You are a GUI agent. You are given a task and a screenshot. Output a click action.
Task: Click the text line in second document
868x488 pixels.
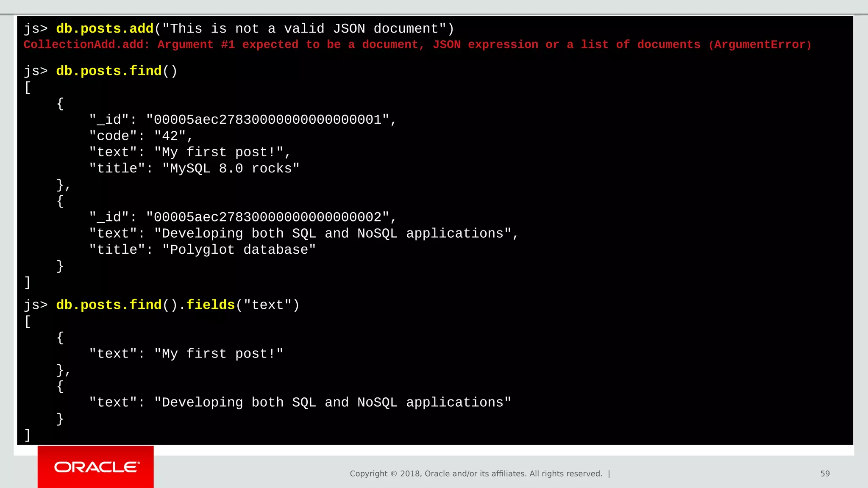303,233
